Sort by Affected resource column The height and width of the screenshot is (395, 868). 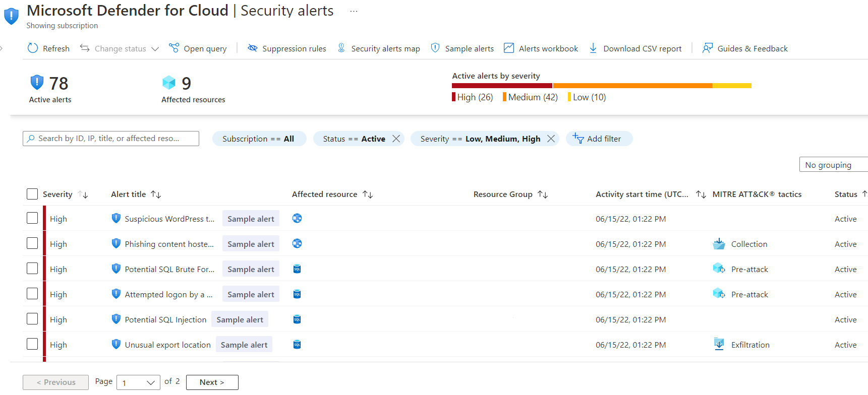click(368, 194)
